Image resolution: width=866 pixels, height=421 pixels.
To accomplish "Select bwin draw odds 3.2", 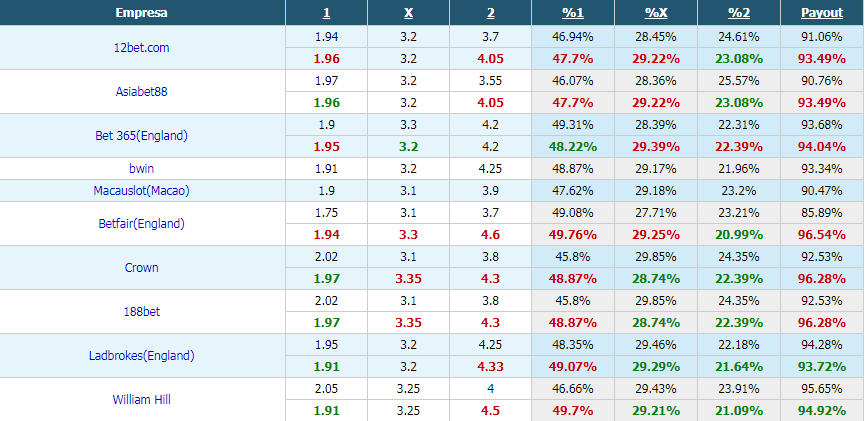I will coord(408,169).
